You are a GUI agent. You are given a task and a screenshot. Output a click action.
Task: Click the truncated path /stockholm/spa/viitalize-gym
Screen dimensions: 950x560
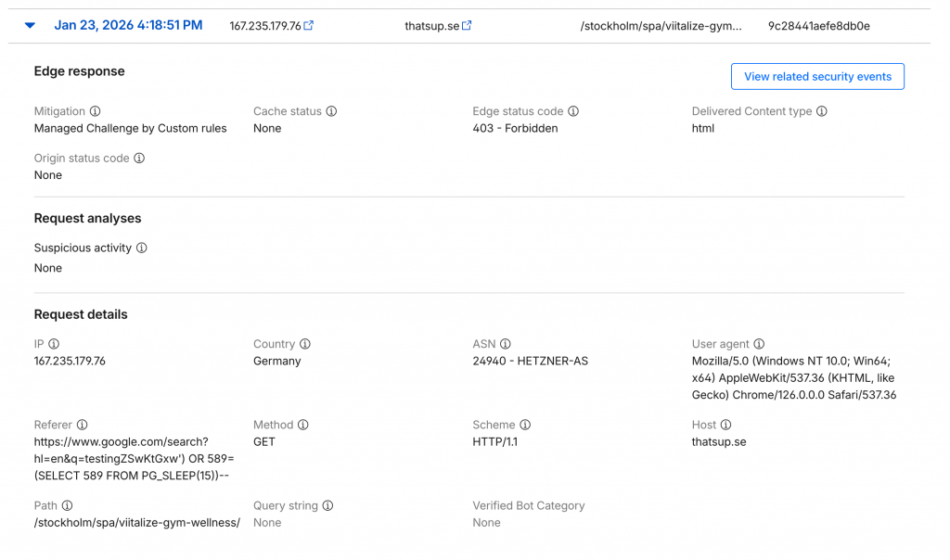click(x=661, y=26)
